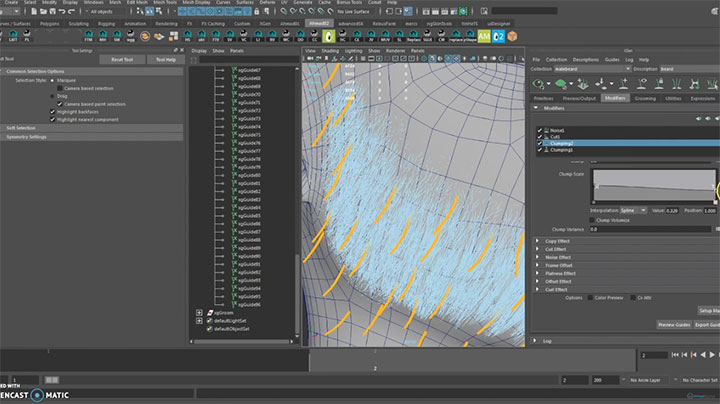Screen dimensions: 720x404
Task: Select the Rigging shelf tab
Action: [x=106, y=24]
